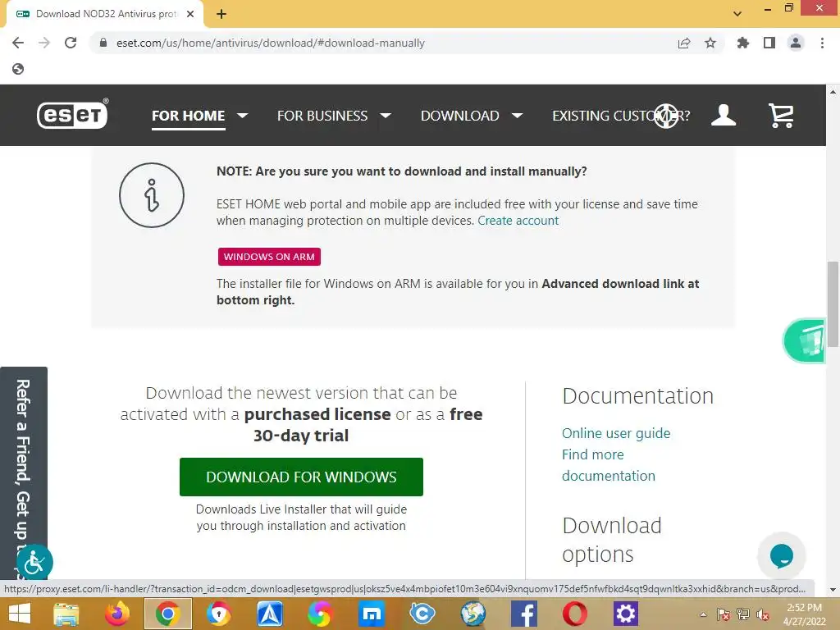Click DOWNLOAD FOR WINDOWS button
This screenshot has height=630, width=840.
301,477
